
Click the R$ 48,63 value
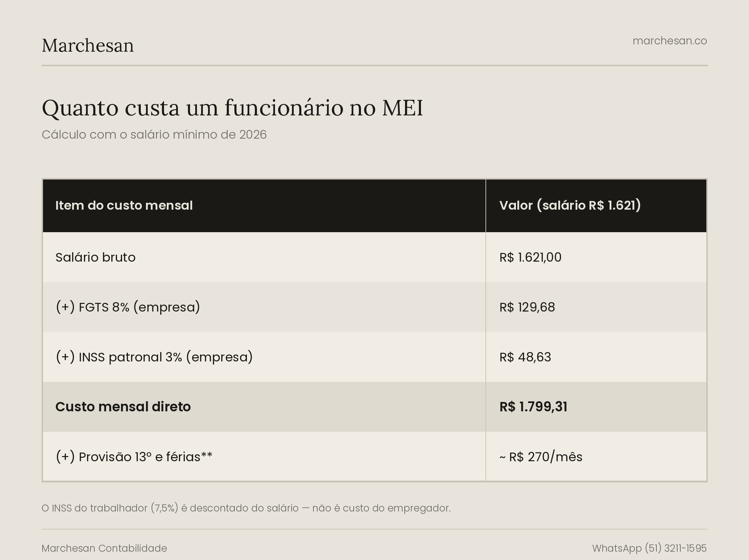coord(525,357)
